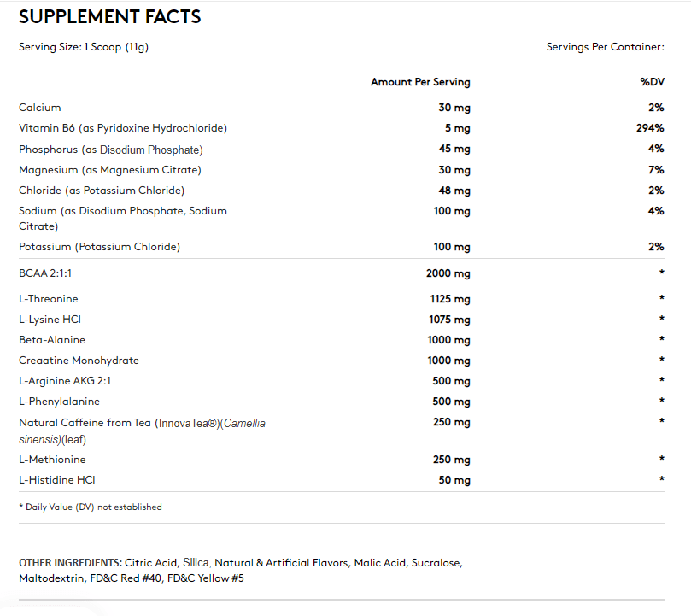Select the Magnesium Citrate entry
Screen dimensions: 691x616
coord(109,169)
